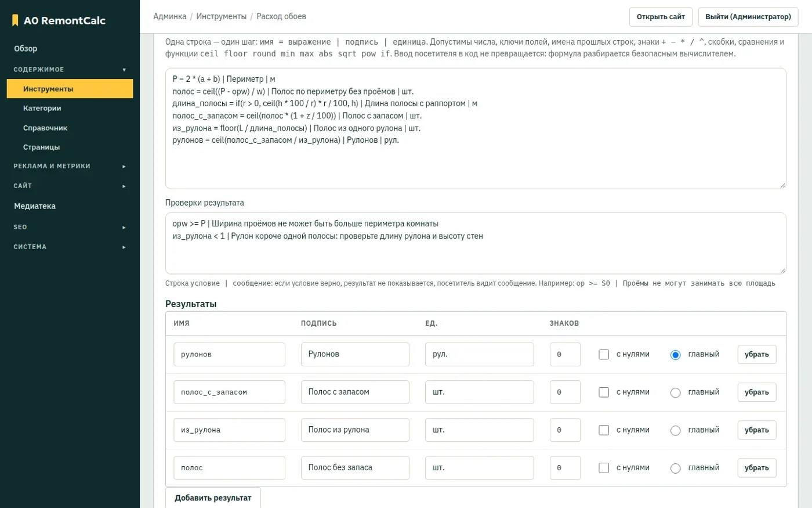
Task: Open the Справочник sidebar item
Action: pyautogui.click(x=70, y=128)
